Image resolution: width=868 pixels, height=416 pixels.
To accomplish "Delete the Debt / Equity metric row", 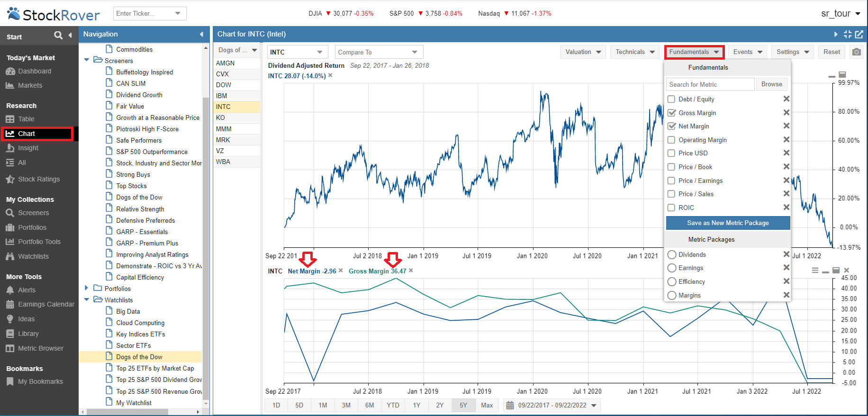I will [x=787, y=99].
